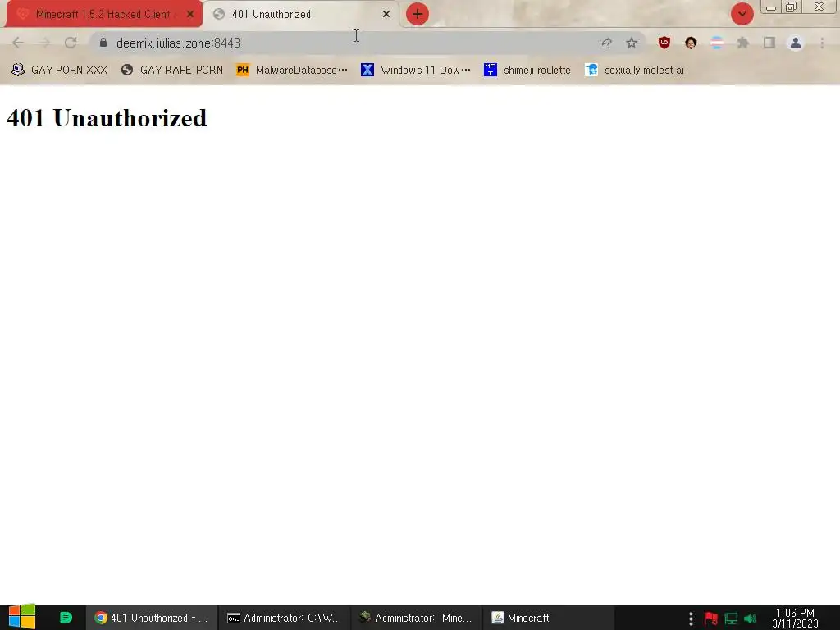Switch to the Minecraft taskbar window
The width and height of the screenshot is (840, 630).
[x=548, y=618]
